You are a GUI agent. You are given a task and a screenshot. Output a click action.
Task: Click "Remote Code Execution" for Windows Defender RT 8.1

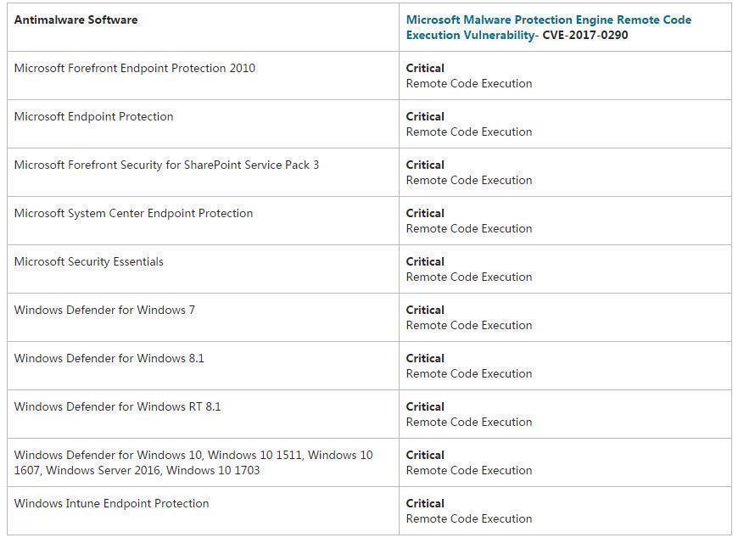(469, 423)
